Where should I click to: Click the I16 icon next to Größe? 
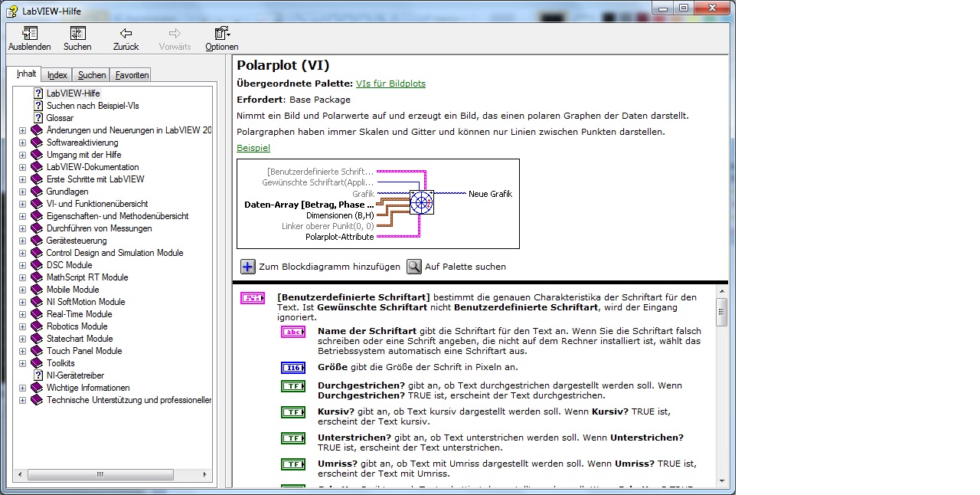(293, 368)
